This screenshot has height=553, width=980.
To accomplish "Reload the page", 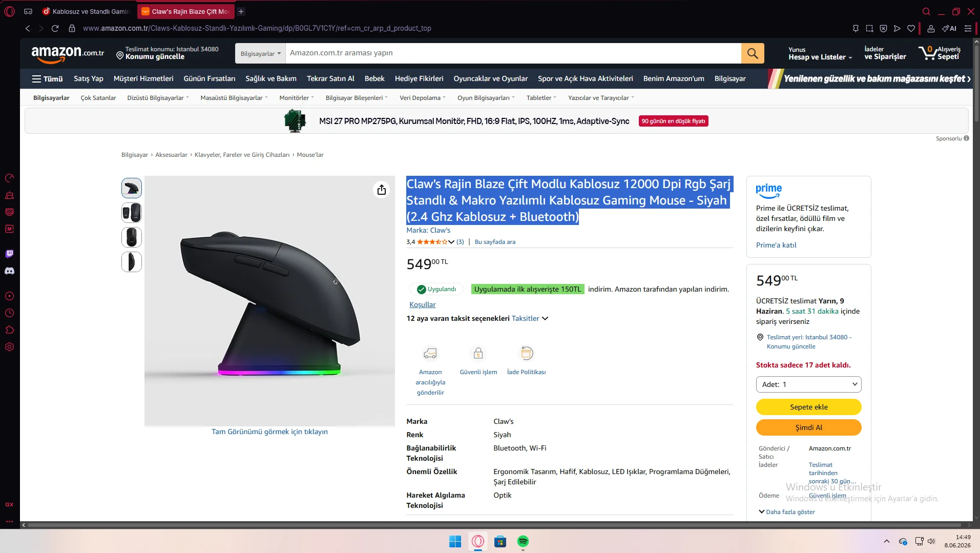I will 55,28.
